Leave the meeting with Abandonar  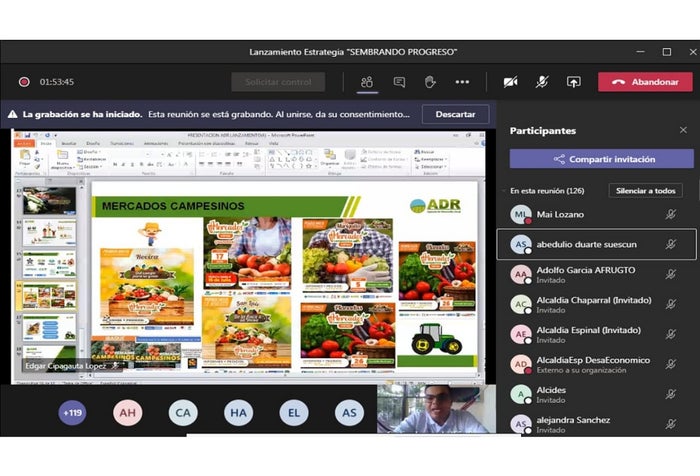[645, 82]
